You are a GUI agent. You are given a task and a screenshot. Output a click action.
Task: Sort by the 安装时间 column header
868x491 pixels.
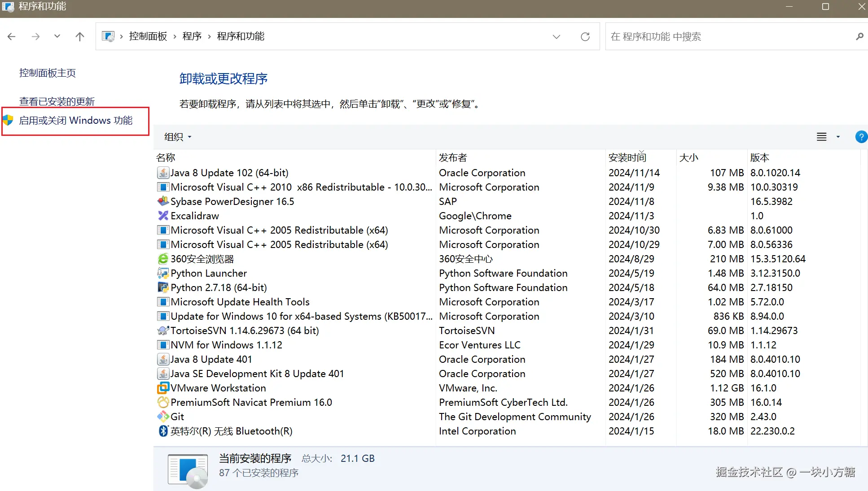tap(627, 158)
